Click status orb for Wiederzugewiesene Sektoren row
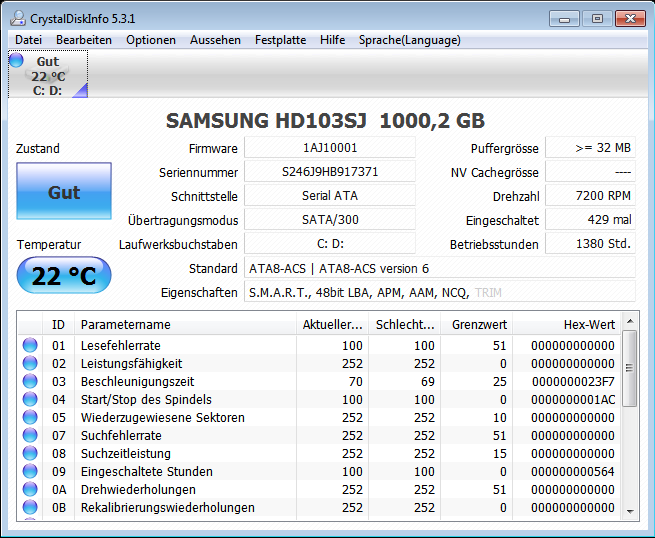This screenshot has width=655, height=538. pyautogui.click(x=30, y=417)
